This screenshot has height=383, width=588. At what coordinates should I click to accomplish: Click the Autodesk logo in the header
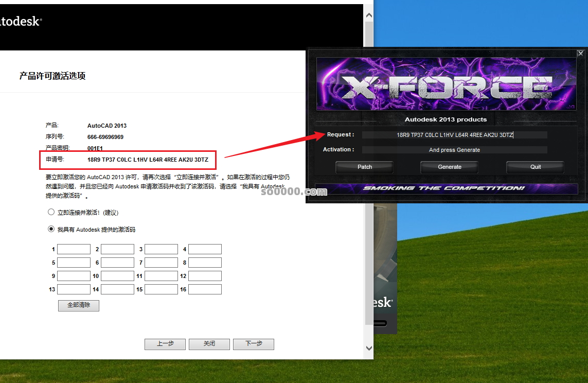[21, 22]
